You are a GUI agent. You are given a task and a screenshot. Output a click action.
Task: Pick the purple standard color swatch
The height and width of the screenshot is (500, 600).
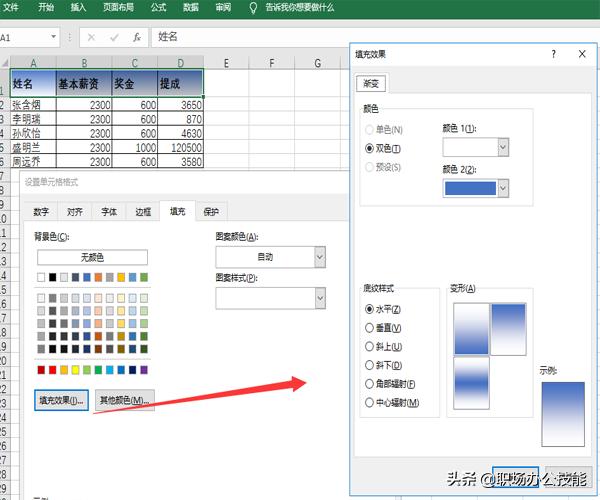tap(144, 370)
